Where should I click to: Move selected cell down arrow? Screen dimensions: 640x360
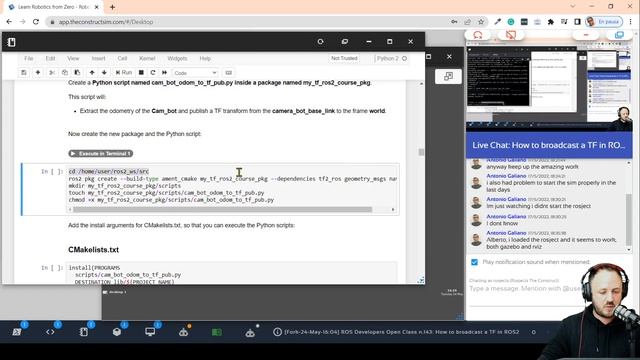point(104,73)
